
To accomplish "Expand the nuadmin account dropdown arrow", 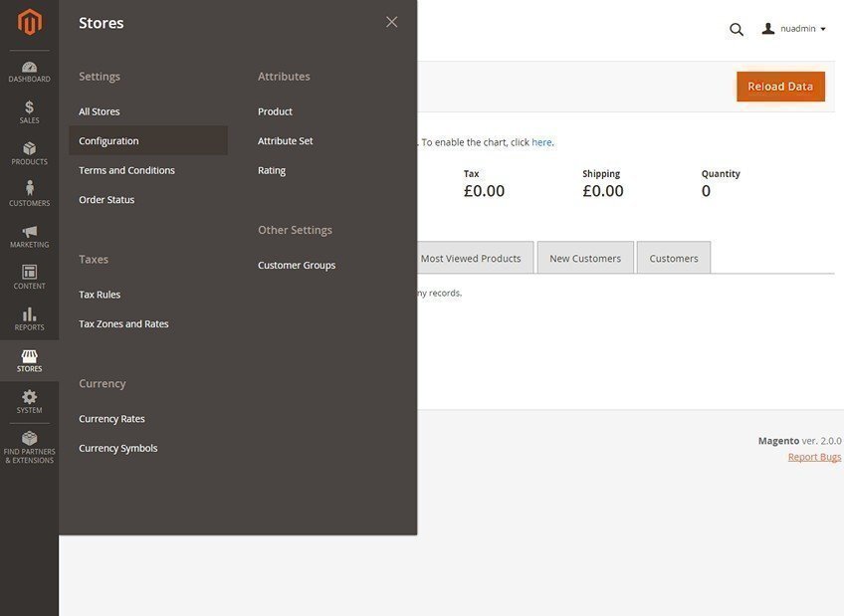I will click(823, 29).
